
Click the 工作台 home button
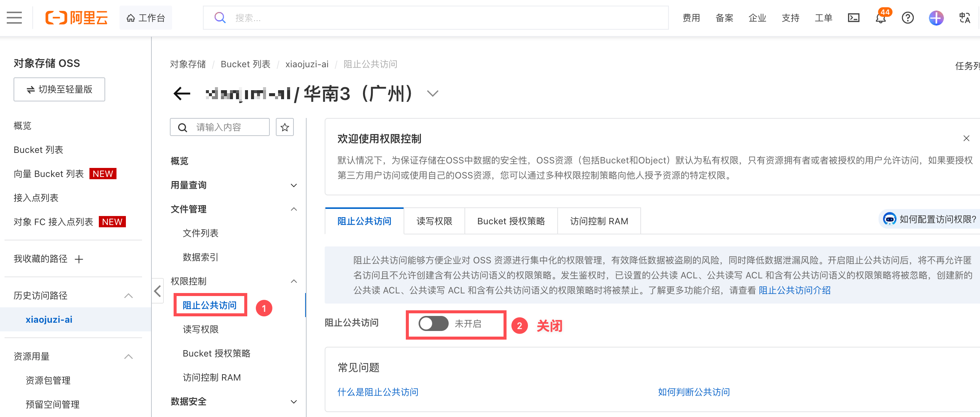click(x=146, y=18)
